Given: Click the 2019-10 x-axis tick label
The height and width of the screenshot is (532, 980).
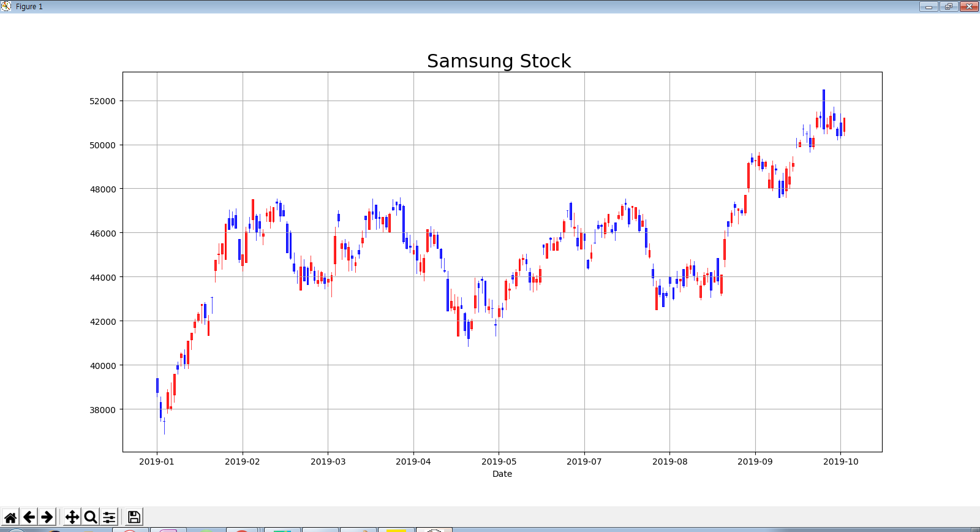Looking at the screenshot, I should 840,462.
